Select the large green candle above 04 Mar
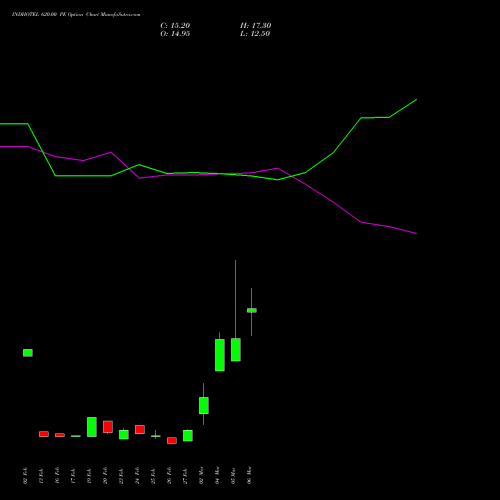The width and height of the screenshot is (500, 500). pos(220,355)
